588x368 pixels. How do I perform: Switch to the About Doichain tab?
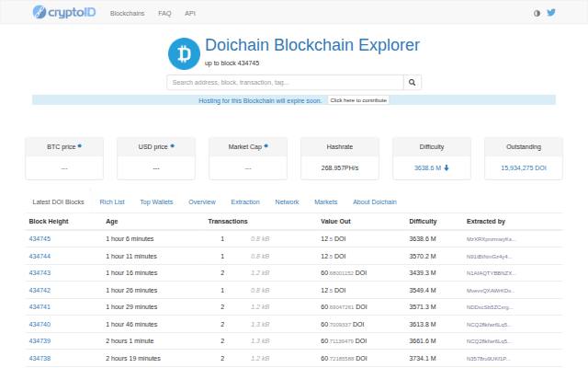click(x=374, y=202)
